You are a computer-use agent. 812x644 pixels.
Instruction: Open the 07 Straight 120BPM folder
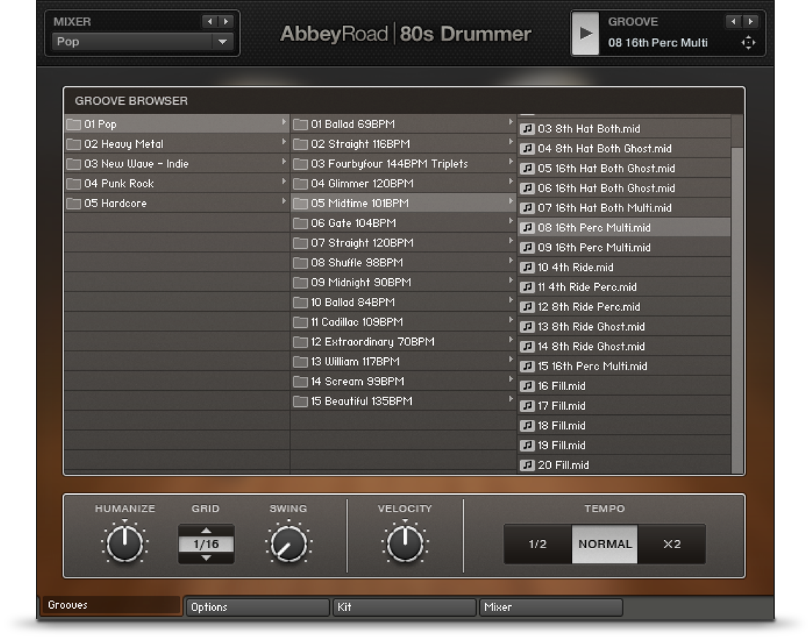tap(403, 242)
